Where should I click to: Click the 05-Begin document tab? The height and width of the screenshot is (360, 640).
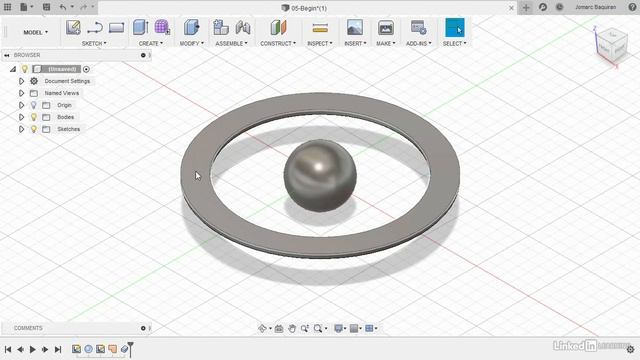304,8
